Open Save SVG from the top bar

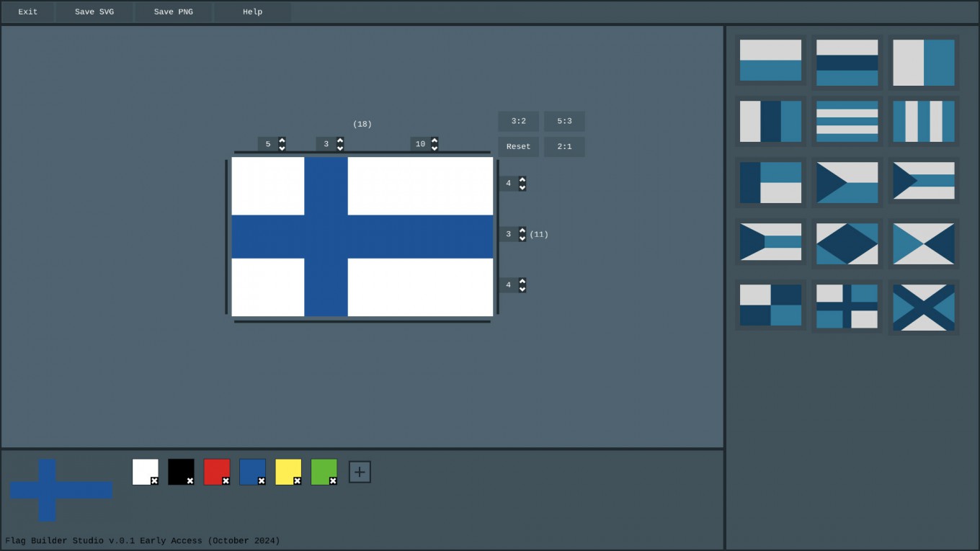pos(94,12)
